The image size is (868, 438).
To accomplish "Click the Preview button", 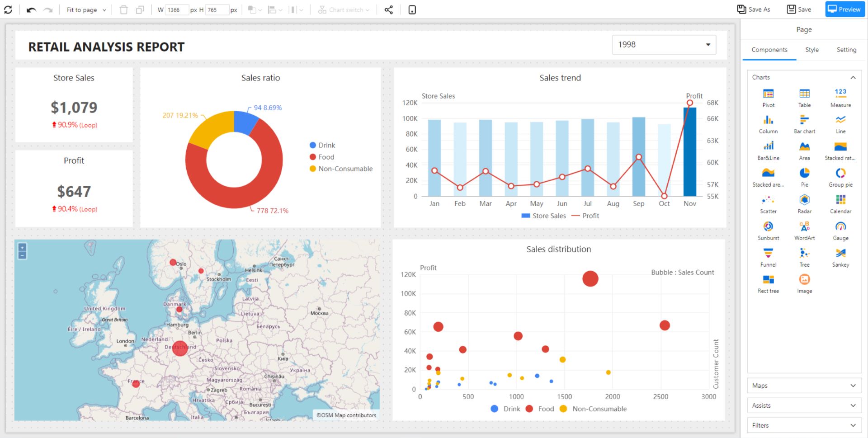I will (844, 9).
